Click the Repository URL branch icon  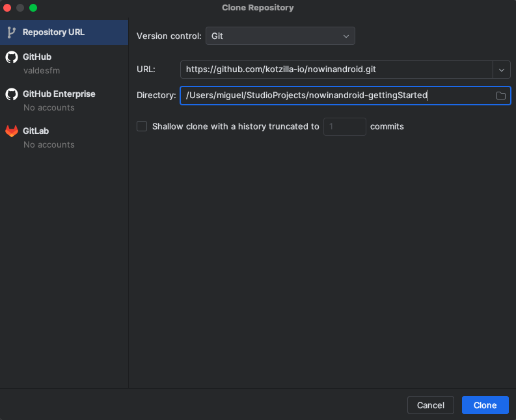pyautogui.click(x=12, y=32)
